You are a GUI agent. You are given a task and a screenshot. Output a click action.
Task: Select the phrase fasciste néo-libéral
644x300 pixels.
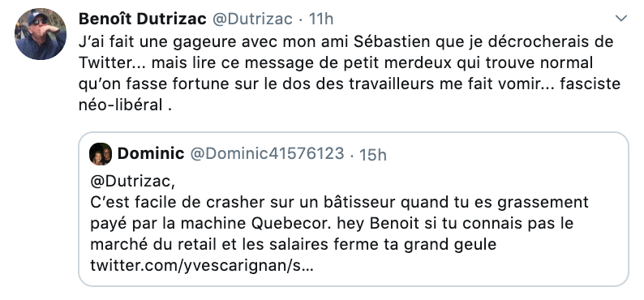(x=350, y=94)
